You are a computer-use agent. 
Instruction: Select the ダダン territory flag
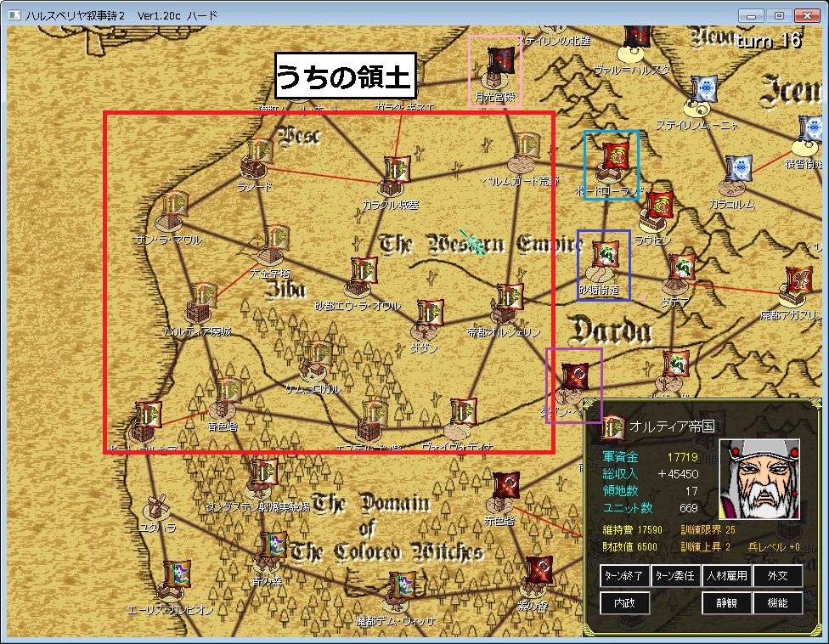pos(430,314)
